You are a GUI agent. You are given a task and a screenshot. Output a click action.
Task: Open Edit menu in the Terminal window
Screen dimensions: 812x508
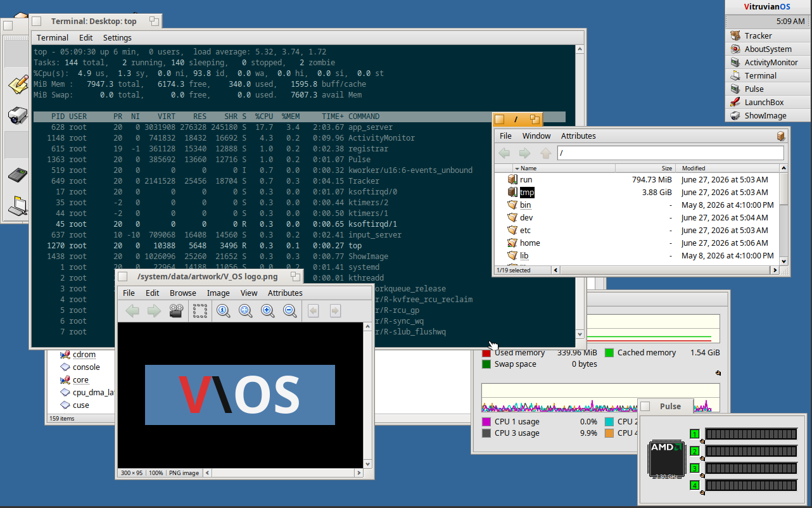86,38
